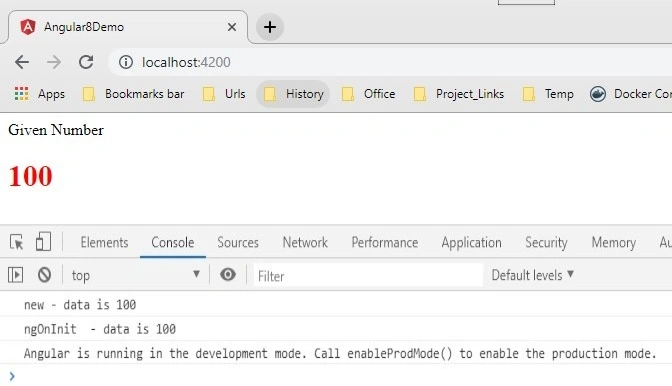Open the Office bookmark folder

368,93
